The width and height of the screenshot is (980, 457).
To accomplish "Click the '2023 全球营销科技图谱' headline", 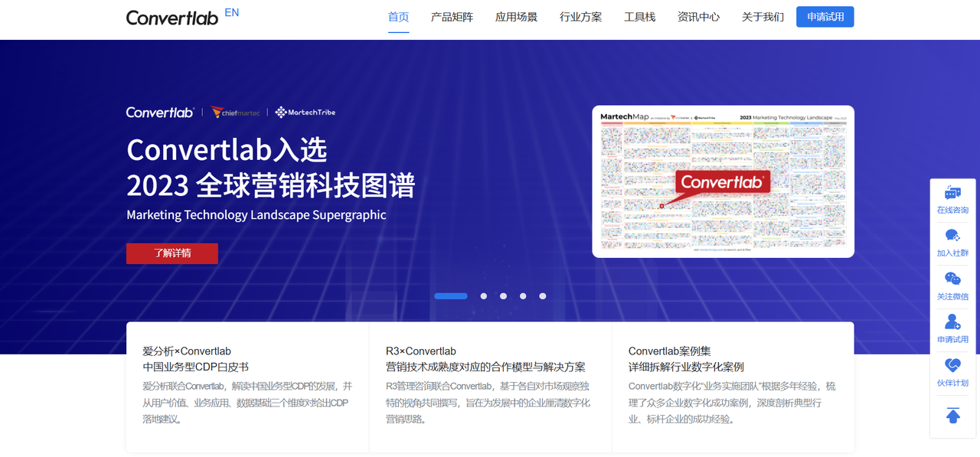I will (x=271, y=186).
